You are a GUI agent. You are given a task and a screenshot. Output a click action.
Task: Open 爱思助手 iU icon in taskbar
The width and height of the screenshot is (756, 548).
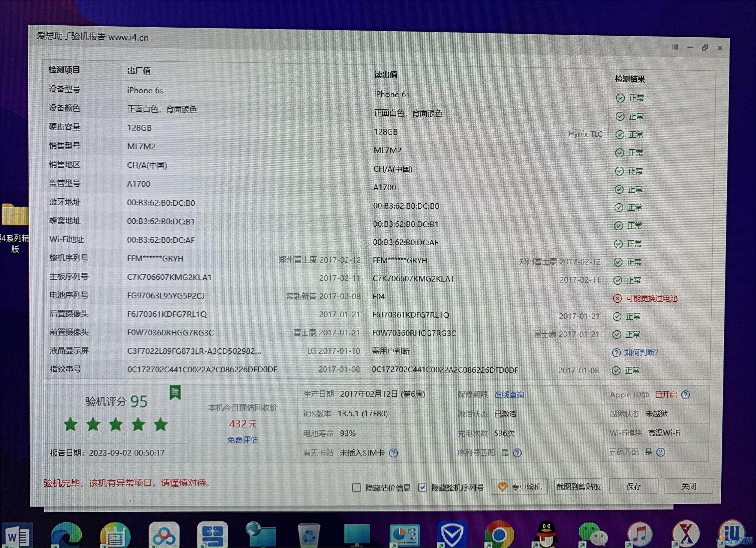coord(732,534)
